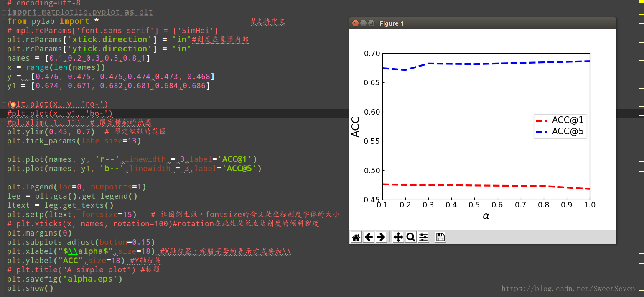Click the Home reset view icon in Figure 1 toolbar
644x297 pixels.
356,237
